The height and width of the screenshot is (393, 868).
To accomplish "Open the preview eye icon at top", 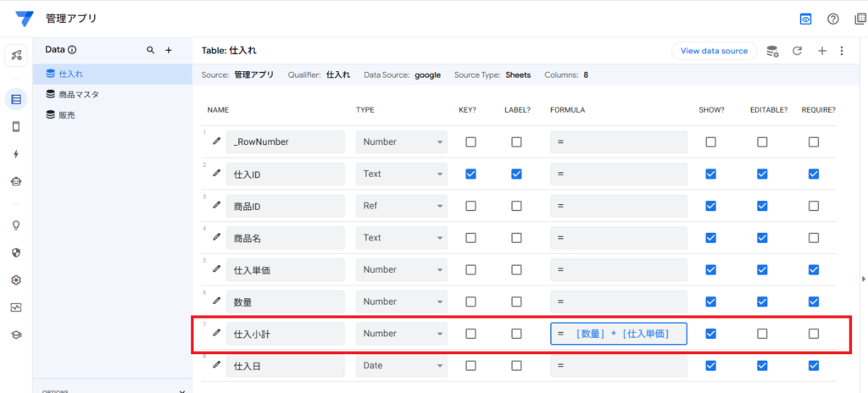I will pyautogui.click(x=805, y=19).
